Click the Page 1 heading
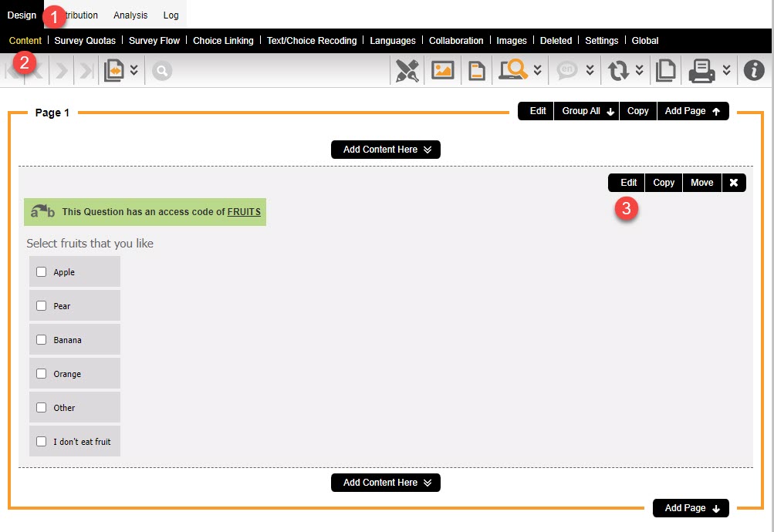This screenshot has height=532, width=774. (52, 113)
